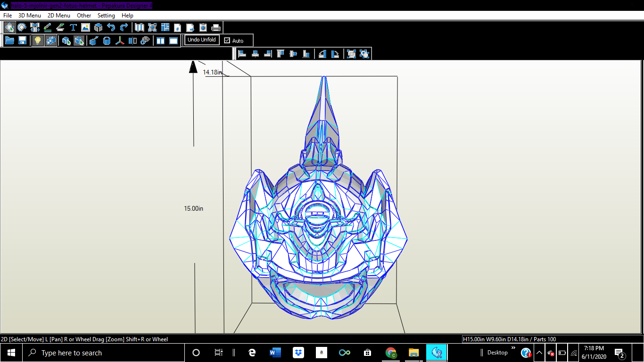Open Dropbox from the taskbar
Image resolution: width=644 pixels, height=362 pixels.
click(298, 353)
